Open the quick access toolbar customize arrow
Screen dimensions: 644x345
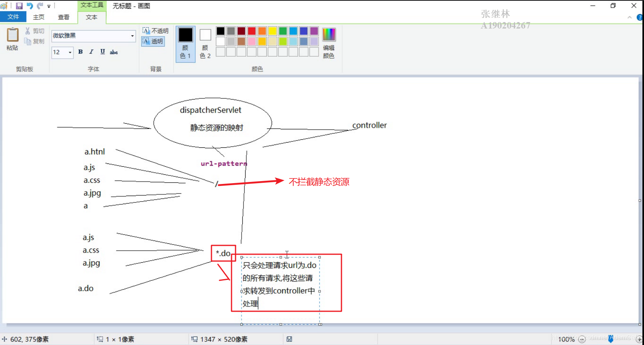click(49, 6)
